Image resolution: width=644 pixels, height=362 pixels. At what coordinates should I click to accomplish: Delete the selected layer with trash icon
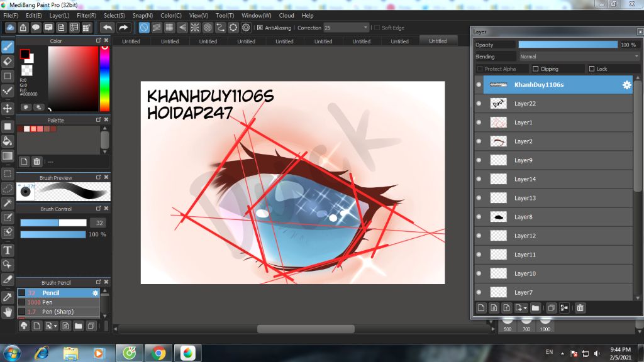click(580, 308)
